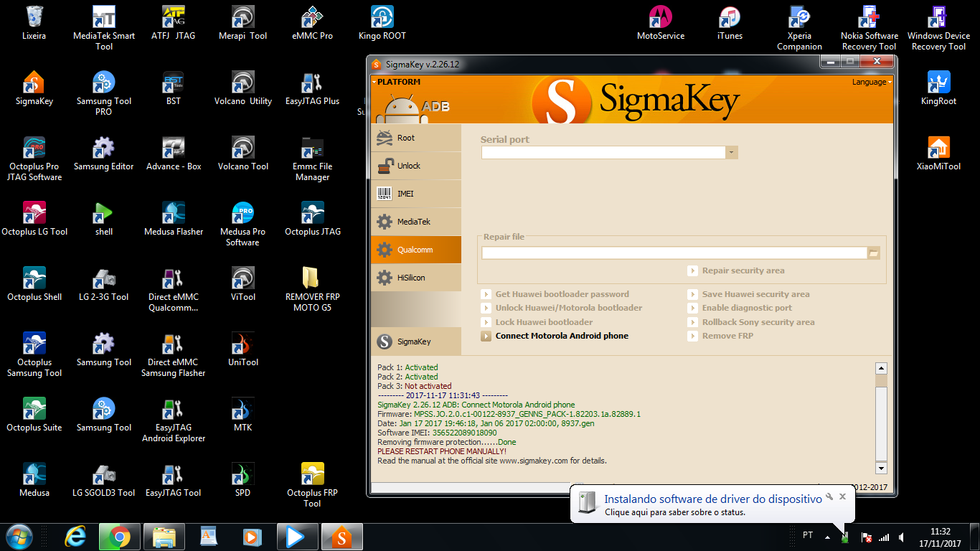Screen dimensions: 980x551
Task: Click the SigmaKey sidebar entry
Action: pyautogui.click(x=416, y=342)
